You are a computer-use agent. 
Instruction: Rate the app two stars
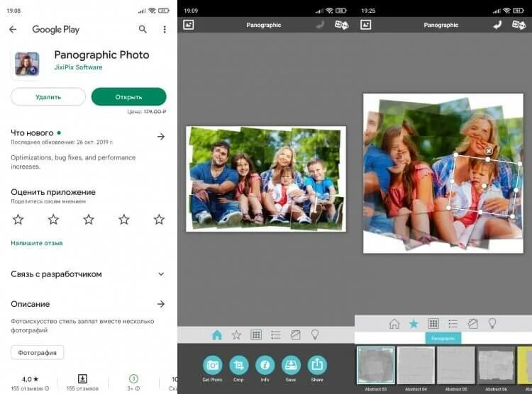tap(53, 220)
